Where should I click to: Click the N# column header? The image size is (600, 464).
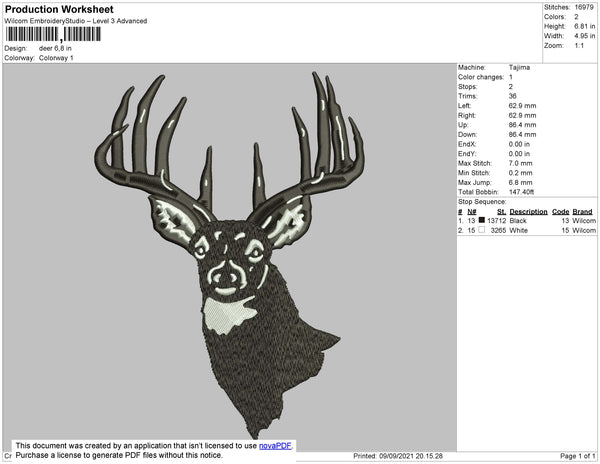472,212
